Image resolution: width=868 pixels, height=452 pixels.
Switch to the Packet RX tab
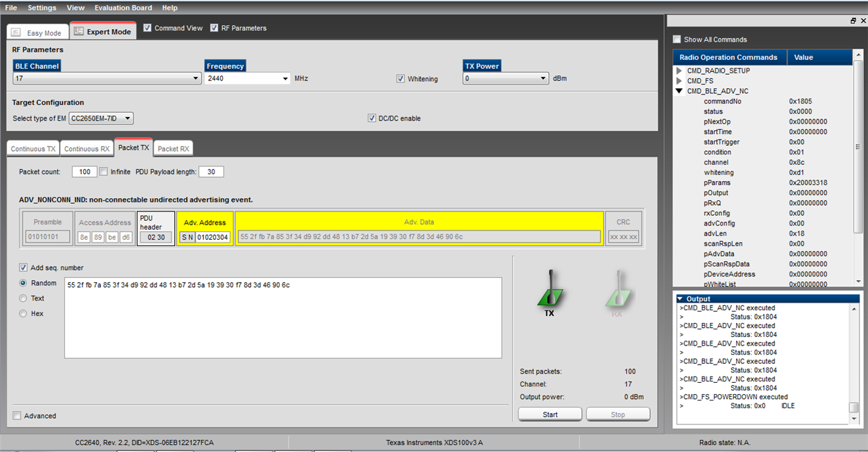[173, 148]
